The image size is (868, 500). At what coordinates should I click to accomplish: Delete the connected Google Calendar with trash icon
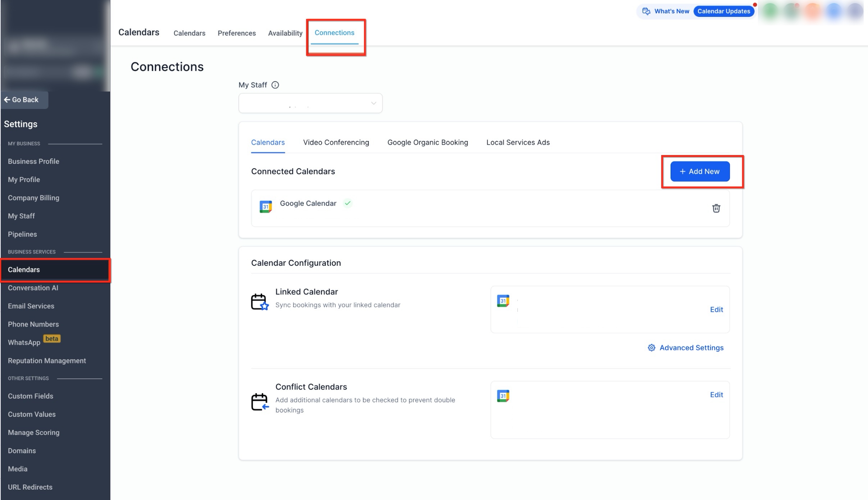pyautogui.click(x=716, y=208)
